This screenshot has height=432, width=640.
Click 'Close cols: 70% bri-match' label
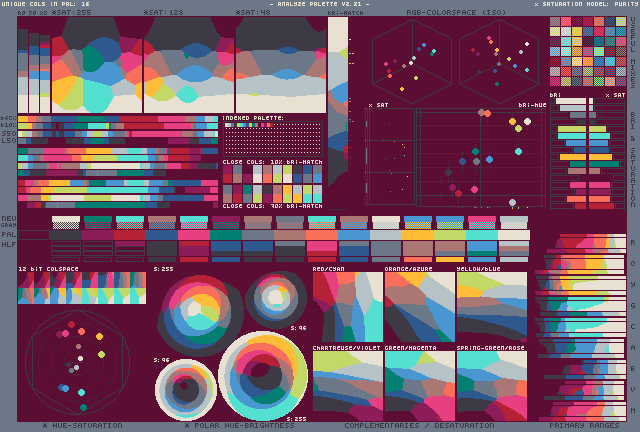[273, 206]
